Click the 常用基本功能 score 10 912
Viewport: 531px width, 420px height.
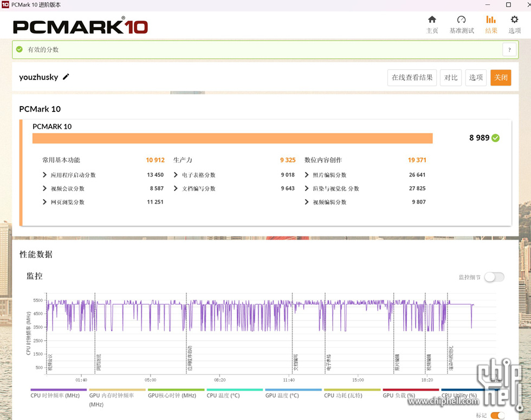coord(155,160)
